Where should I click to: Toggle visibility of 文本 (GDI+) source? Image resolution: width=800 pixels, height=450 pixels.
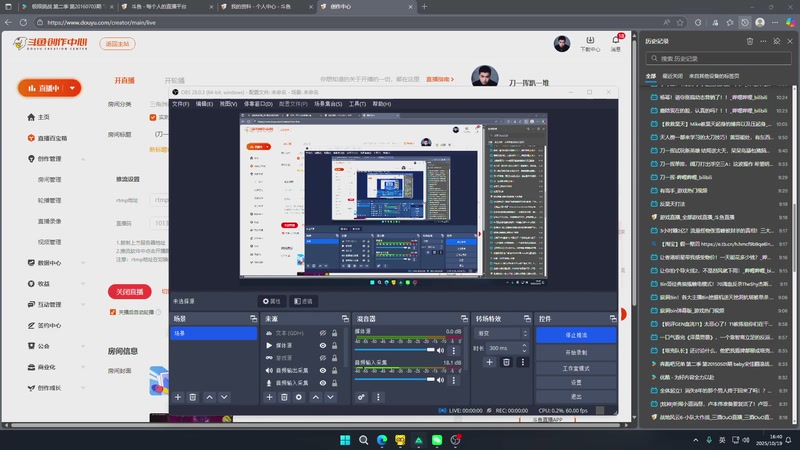(x=322, y=333)
